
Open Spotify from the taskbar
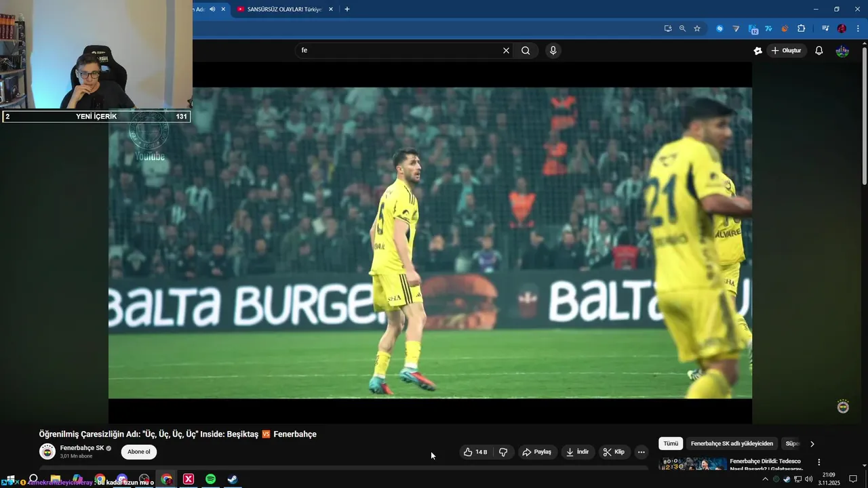pyautogui.click(x=210, y=479)
